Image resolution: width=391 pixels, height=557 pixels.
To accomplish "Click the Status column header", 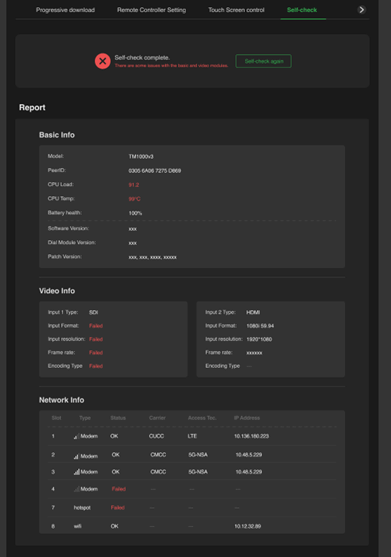I will [118, 418].
